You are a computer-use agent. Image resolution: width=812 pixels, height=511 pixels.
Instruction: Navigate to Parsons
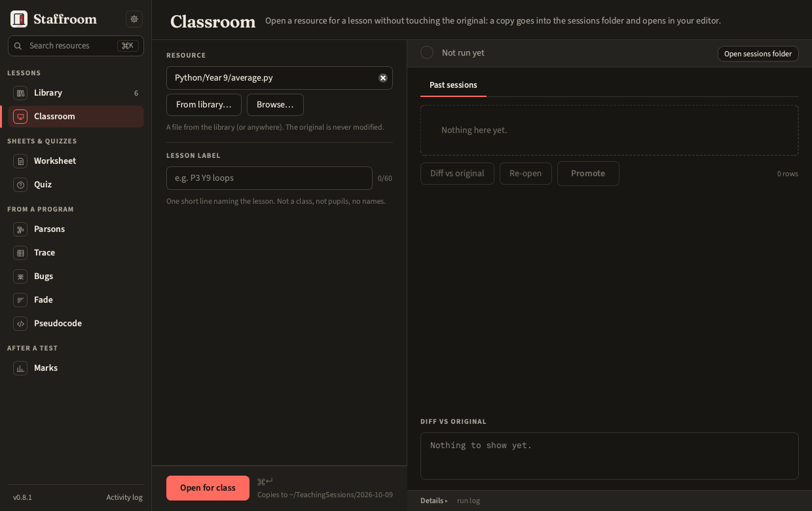point(76,229)
